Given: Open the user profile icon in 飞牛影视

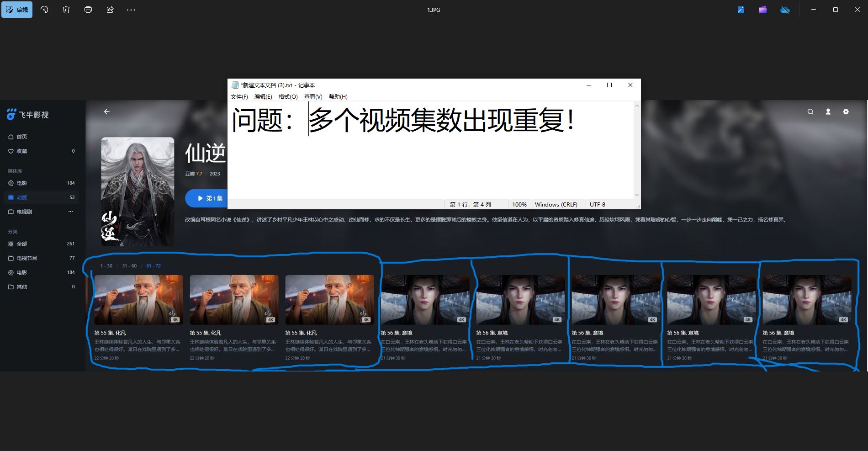Looking at the screenshot, I should click(x=828, y=111).
